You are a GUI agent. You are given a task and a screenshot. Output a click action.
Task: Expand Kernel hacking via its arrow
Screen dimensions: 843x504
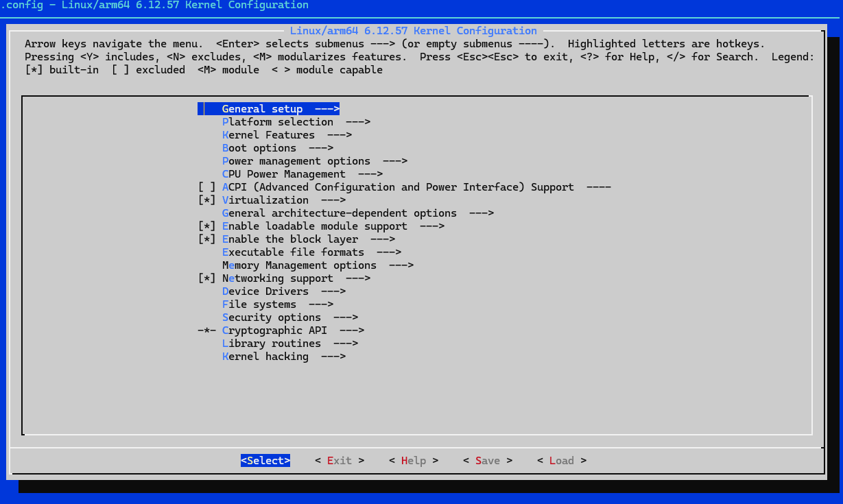tap(333, 357)
